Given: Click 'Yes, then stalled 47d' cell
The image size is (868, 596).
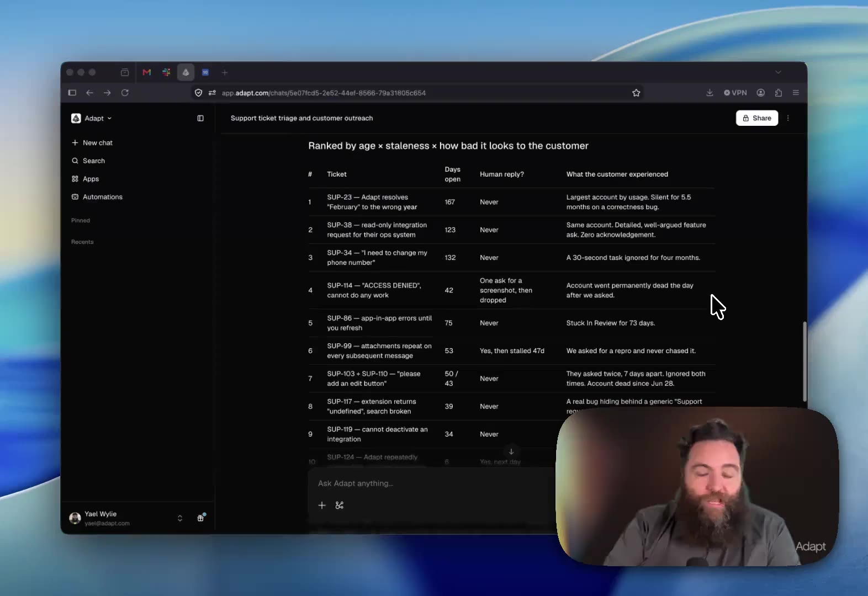Looking at the screenshot, I should point(512,351).
